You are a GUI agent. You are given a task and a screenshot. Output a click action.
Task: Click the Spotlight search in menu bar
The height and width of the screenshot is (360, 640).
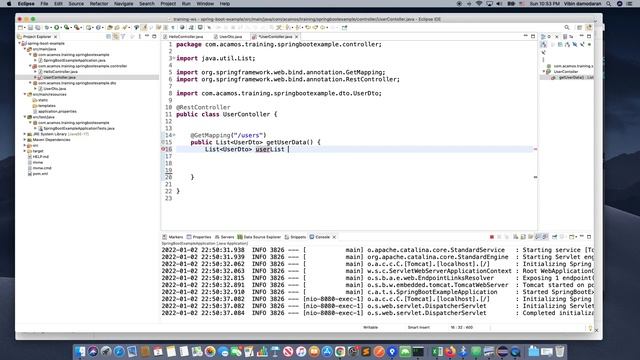click(609, 4)
